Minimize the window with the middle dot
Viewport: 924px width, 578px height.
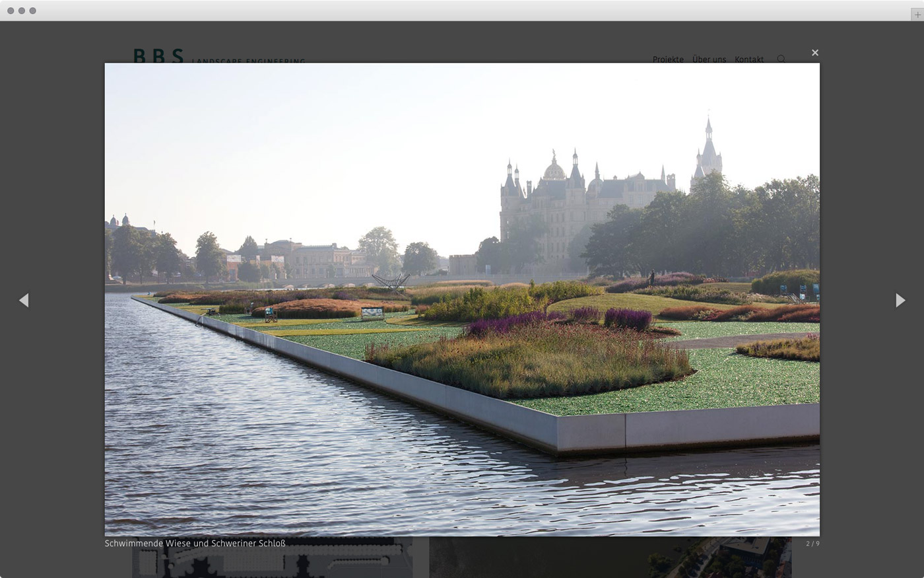(x=22, y=11)
